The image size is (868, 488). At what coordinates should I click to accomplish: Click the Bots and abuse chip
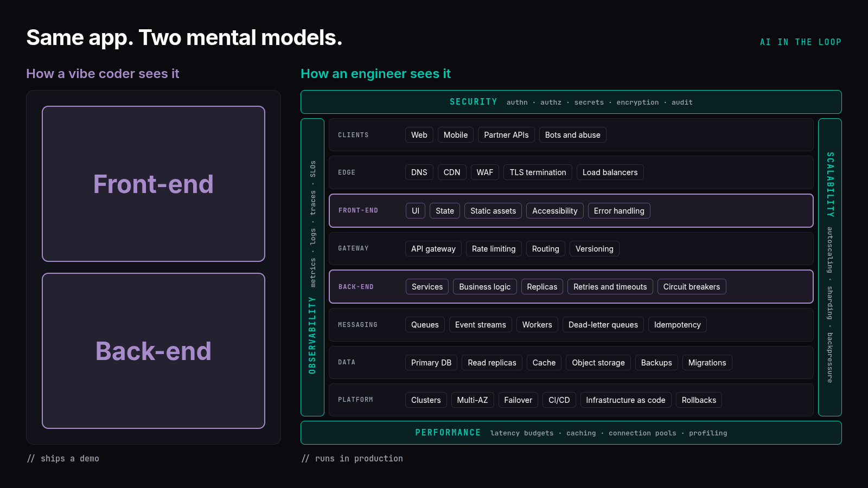(x=572, y=135)
